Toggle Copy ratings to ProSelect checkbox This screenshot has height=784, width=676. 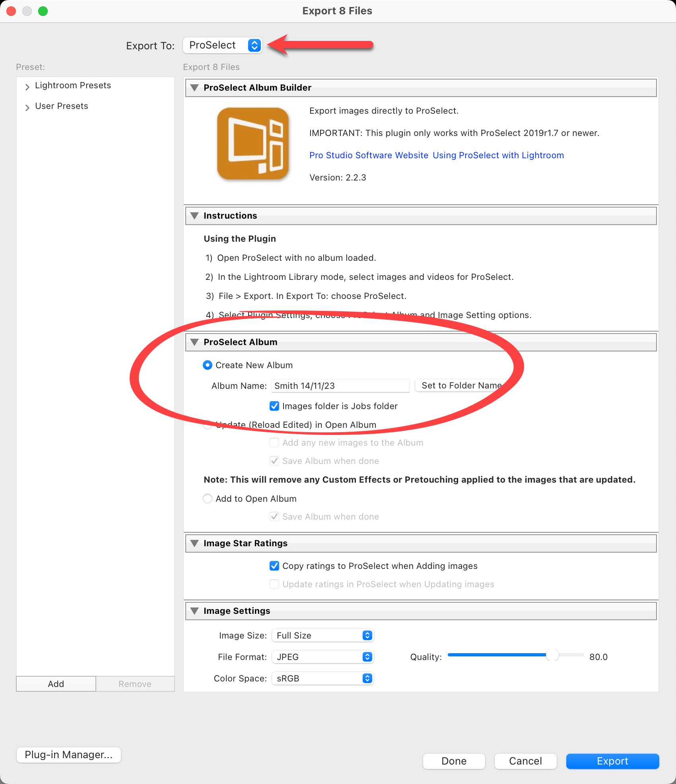click(x=274, y=566)
